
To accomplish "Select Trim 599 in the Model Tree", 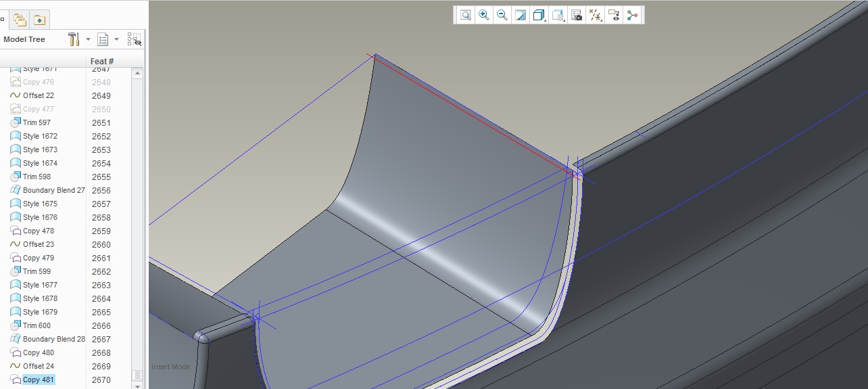I will tap(37, 271).
